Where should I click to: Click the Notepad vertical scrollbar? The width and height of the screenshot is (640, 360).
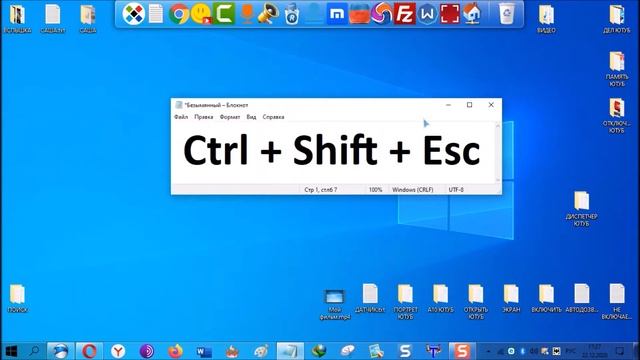(x=498, y=152)
